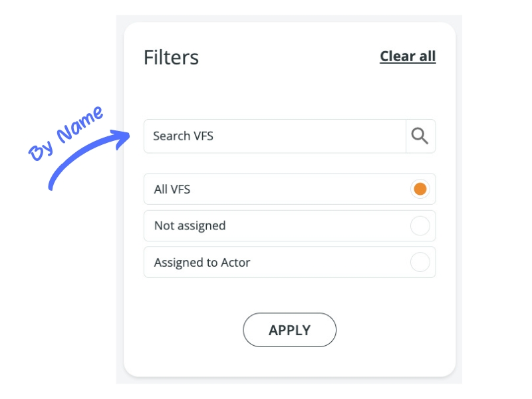The height and width of the screenshot is (399, 532).
Task: Click the magnifying glass search icon
Action: click(x=420, y=136)
